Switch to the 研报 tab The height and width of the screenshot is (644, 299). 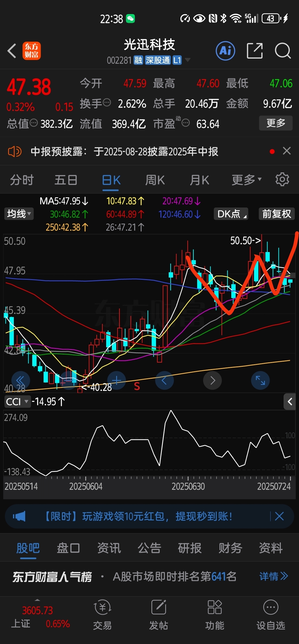coord(190,548)
